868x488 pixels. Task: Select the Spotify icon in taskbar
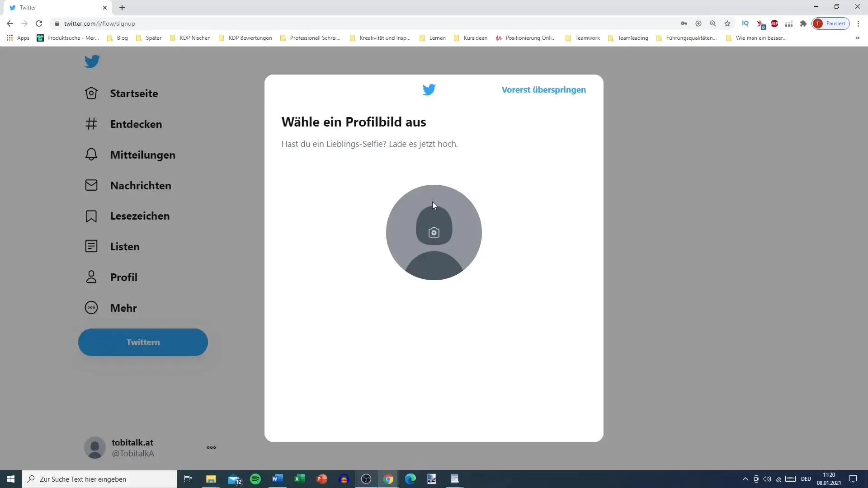pos(256,479)
